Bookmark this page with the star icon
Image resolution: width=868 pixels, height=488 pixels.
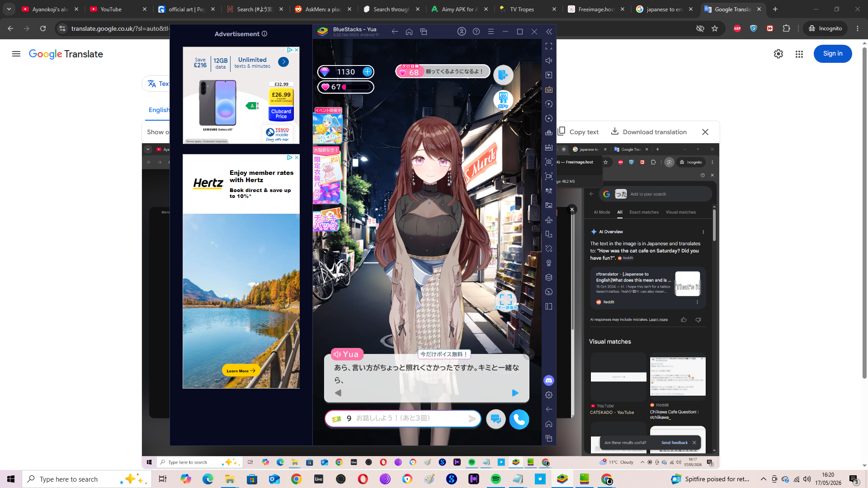pyautogui.click(x=715, y=28)
